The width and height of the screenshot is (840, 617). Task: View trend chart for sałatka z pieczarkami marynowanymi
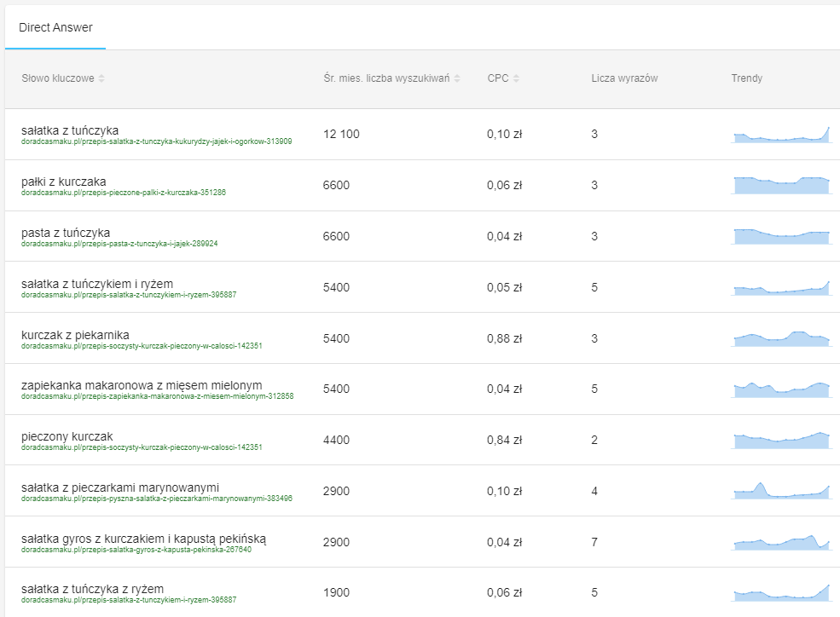point(781,491)
